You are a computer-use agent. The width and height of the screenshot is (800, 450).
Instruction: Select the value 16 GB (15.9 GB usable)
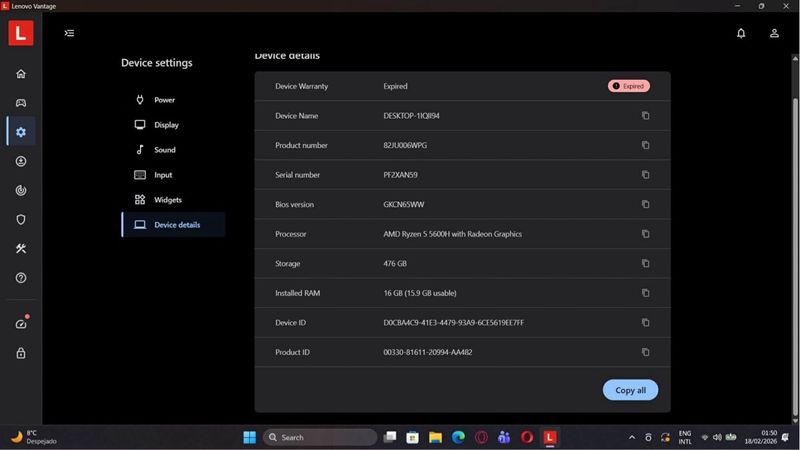coord(420,293)
